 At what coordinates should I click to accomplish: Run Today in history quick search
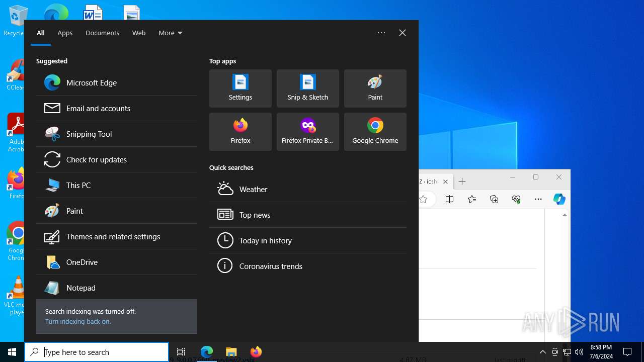[308, 240]
